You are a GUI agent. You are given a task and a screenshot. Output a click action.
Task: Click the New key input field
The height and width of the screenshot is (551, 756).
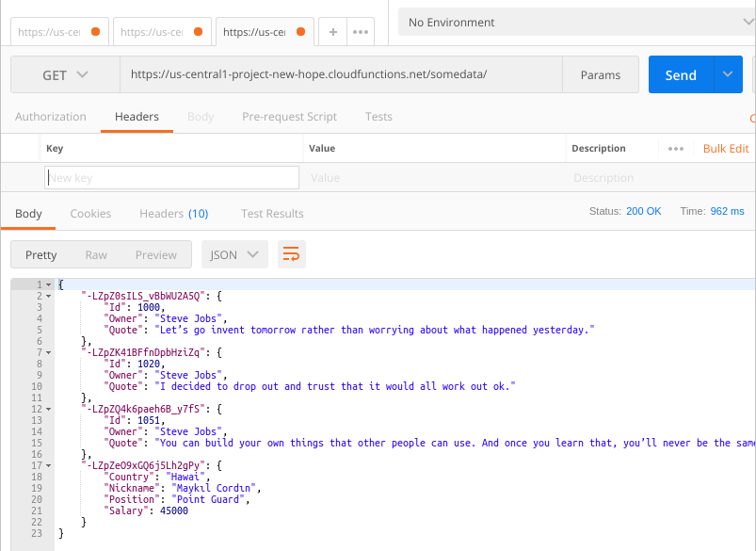click(171, 178)
